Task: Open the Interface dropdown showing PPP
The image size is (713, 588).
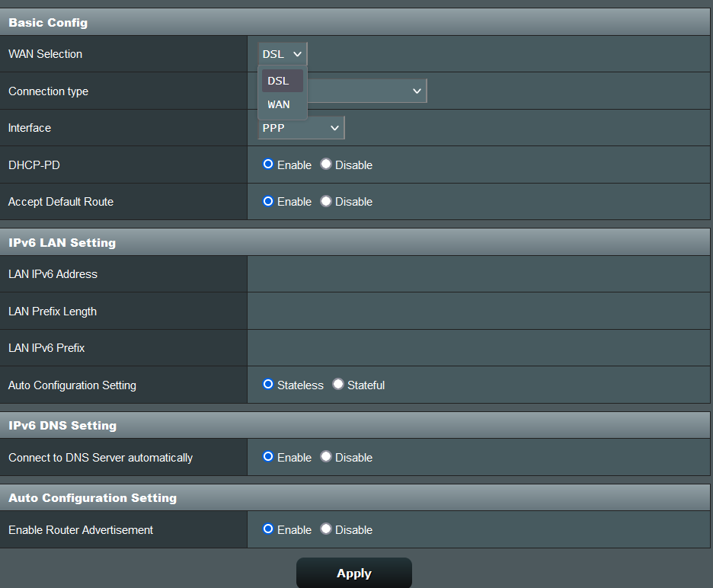Action: 301,127
